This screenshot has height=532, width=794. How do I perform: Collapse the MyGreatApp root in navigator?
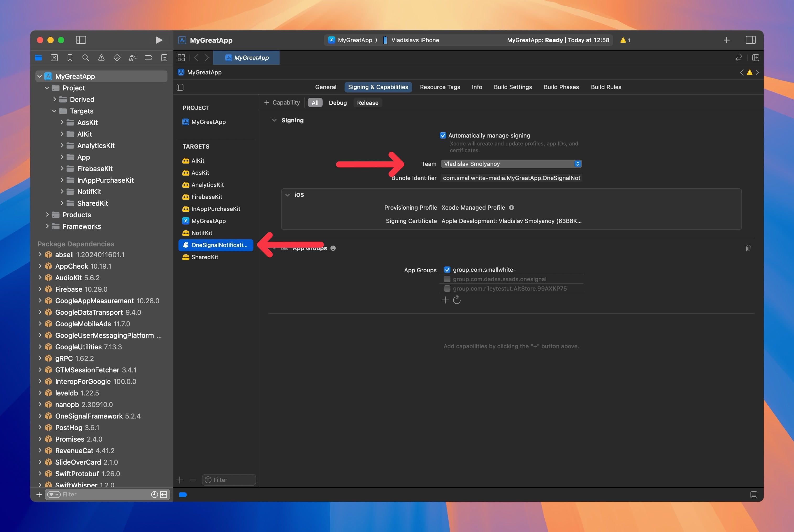[x=40, y=76]
